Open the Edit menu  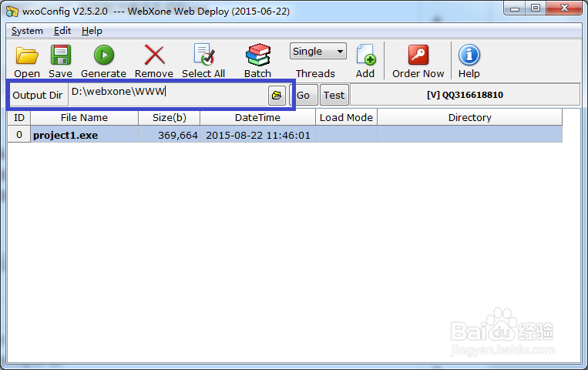pyautogui.click(x=62, y=31)
